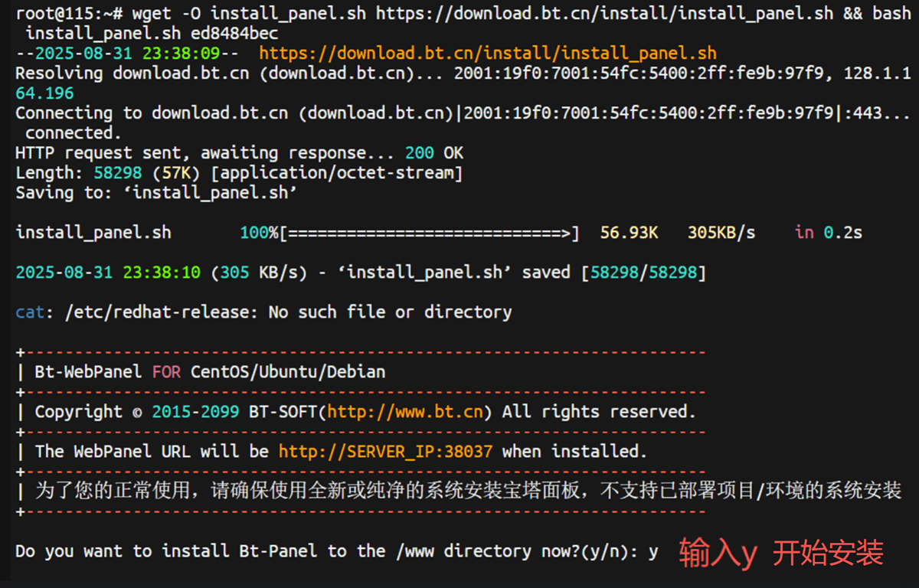The height and width of the screenshot is (588, 919).
Task: Click the orange download.bt.cn install script URL
Action: coord(488,54)
